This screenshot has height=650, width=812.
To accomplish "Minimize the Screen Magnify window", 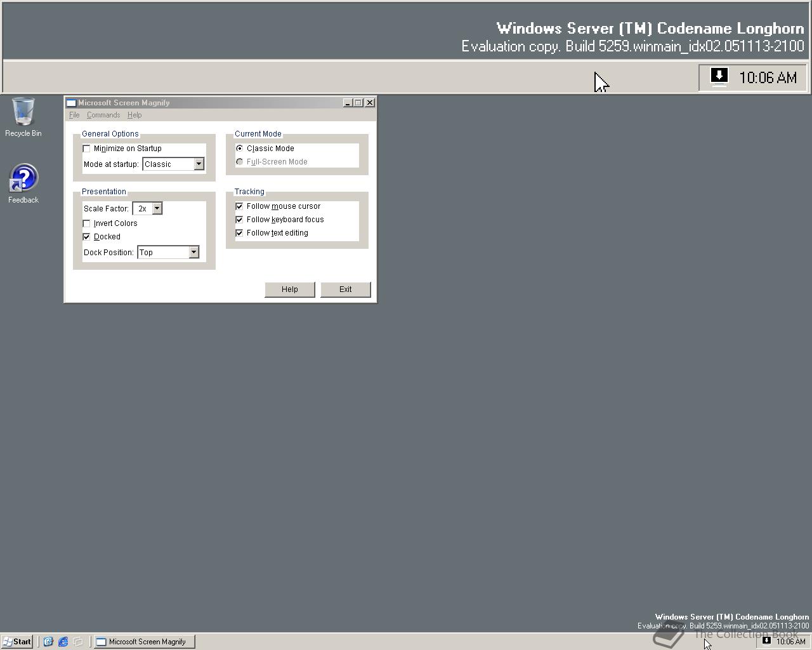I will [x=348, y=103].
